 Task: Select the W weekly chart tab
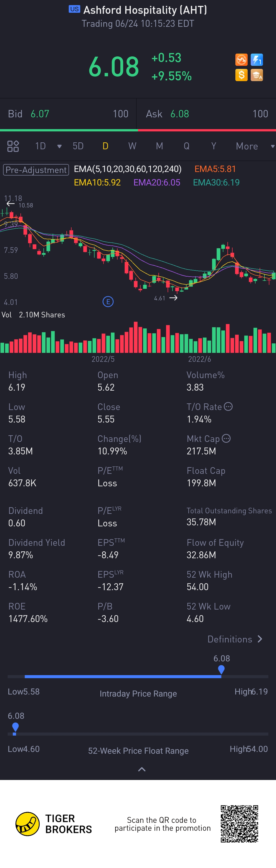pos(132,146)
